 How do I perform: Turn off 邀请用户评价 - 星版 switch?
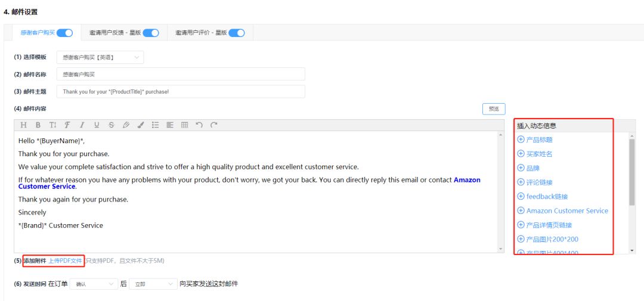(237, 33)
